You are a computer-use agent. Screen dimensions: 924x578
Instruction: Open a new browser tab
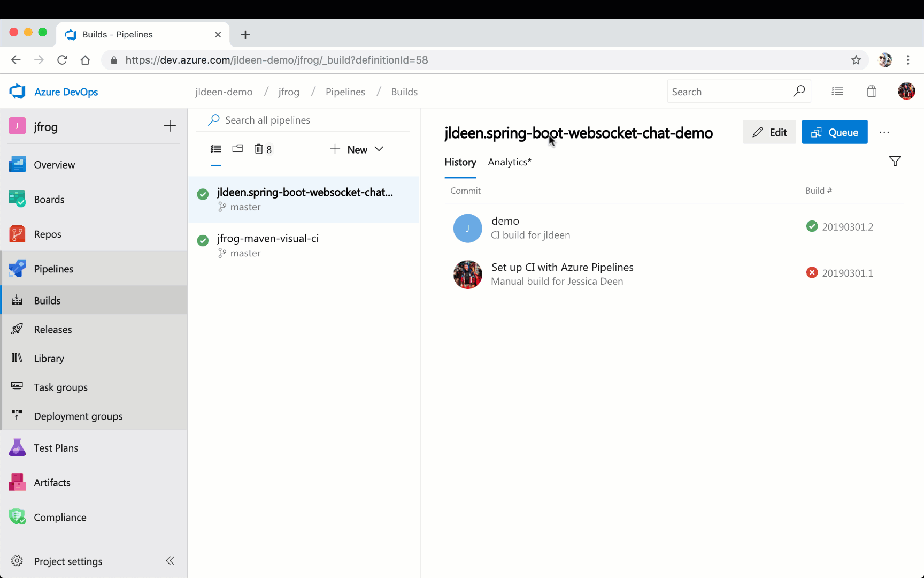(x=245, y=35)
